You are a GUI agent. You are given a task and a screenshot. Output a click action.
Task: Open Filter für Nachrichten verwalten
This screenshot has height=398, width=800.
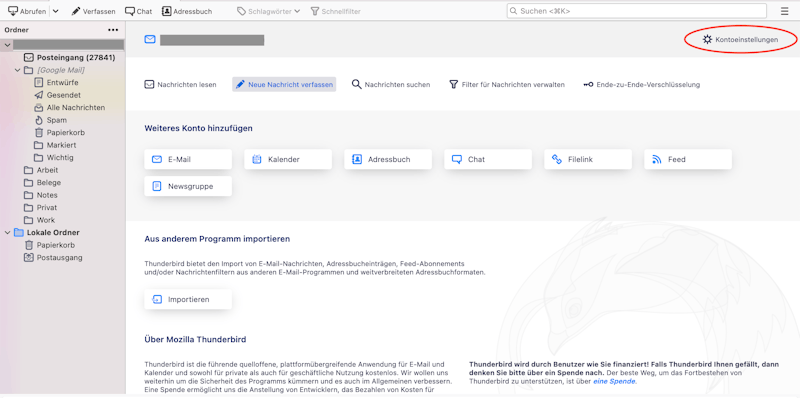pos(507,85)
